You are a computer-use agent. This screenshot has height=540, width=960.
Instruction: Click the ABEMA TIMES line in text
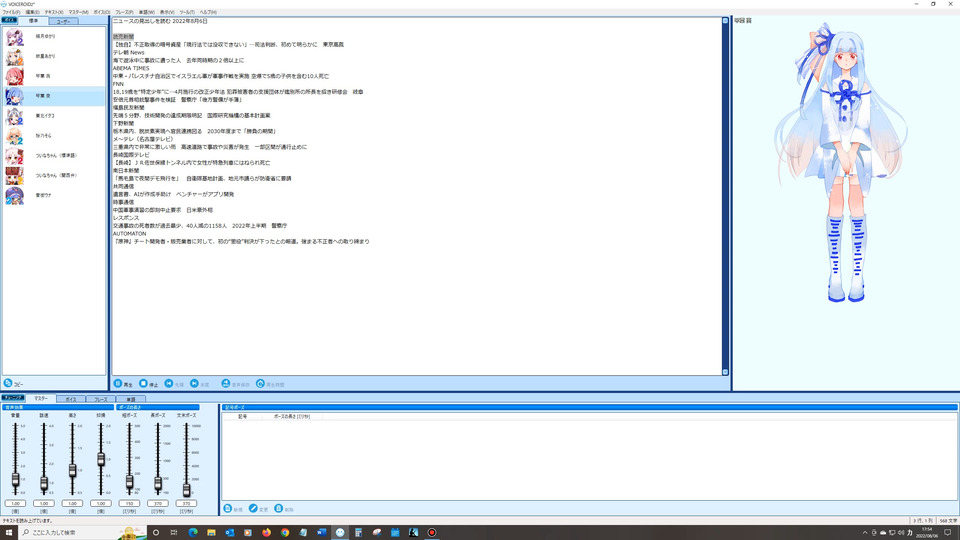pyautogui.click(x=131, y=68)
